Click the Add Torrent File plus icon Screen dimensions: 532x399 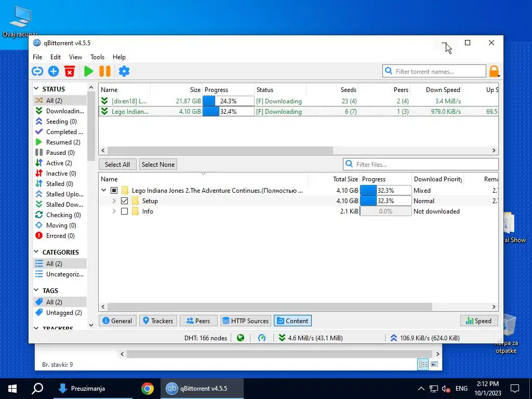(54, 71)
